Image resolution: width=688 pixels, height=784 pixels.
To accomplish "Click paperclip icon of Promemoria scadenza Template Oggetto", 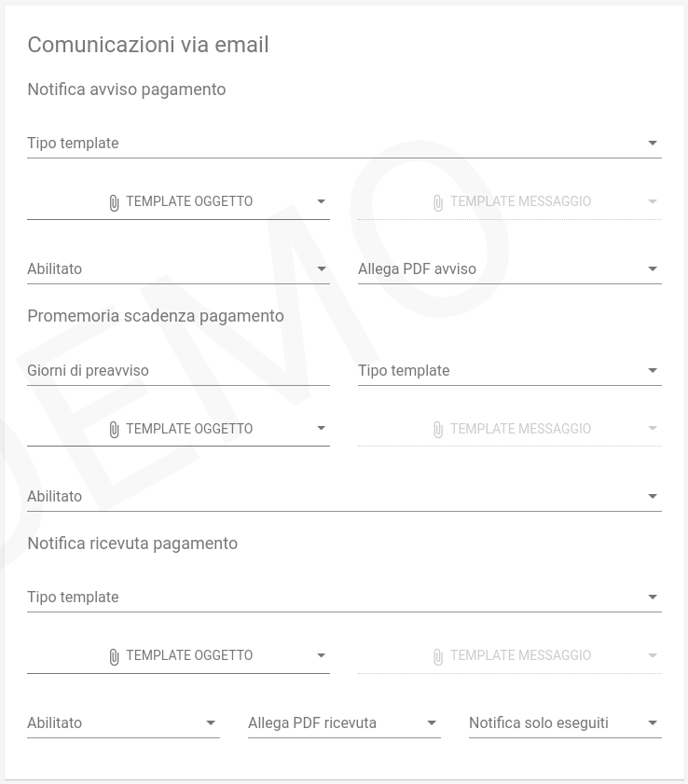I will click(114, 430).
